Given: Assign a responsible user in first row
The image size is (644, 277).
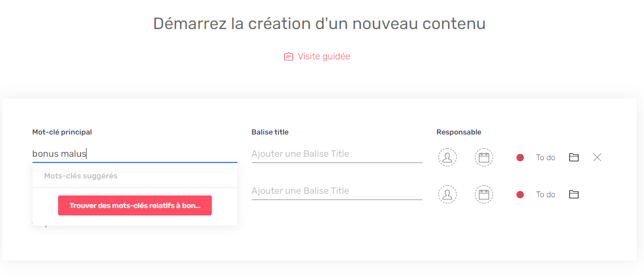Looking at the screenshot, I should click(x=447, y=157).
